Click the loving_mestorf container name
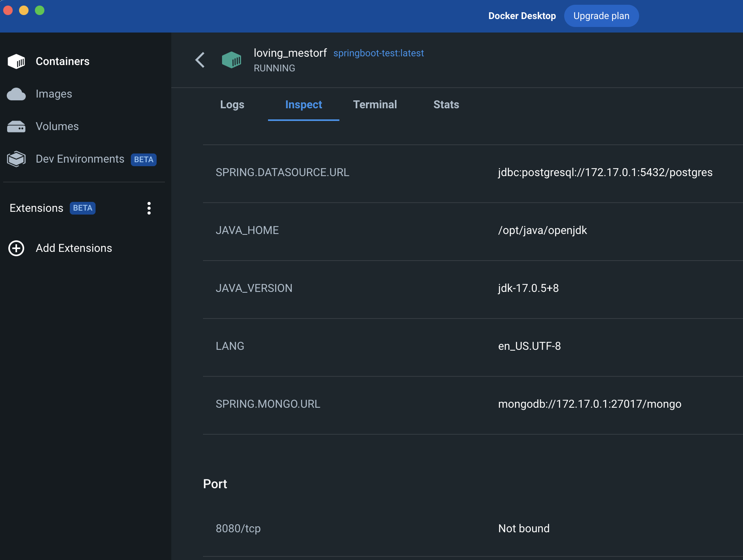This screenshot has width=743, height=560. point(290,53)
